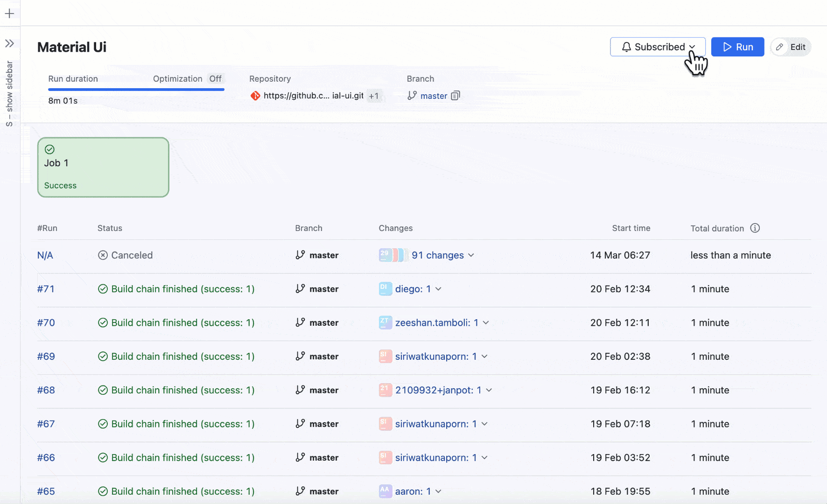The height and width of the screenshot is (504, 827).
Task: Open the master branch link in header
Action: 434,96
